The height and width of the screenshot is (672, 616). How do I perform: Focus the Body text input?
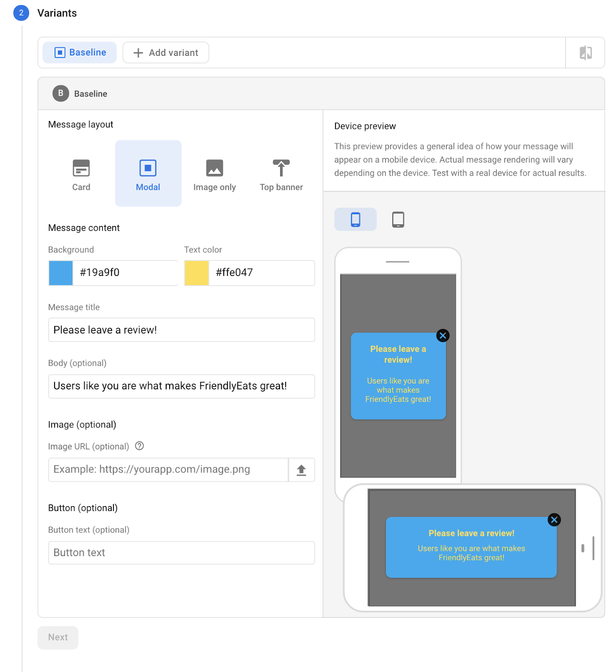pos(181,386)
